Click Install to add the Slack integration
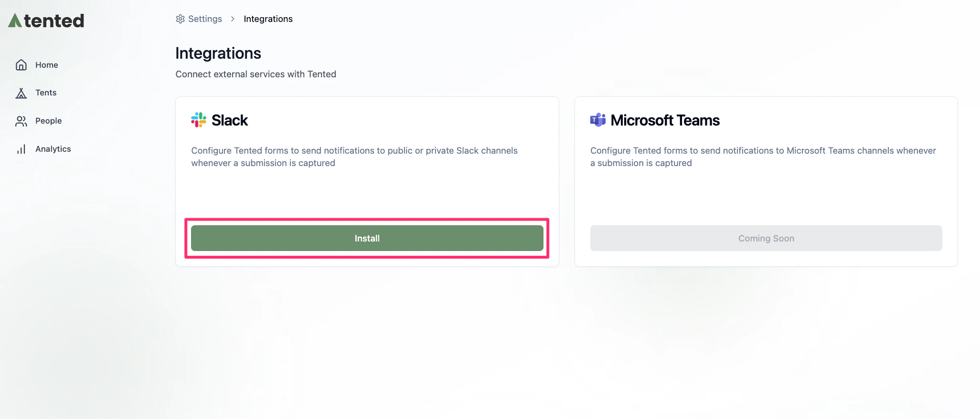Screen dimensions: 980x419 coord(367,238)
